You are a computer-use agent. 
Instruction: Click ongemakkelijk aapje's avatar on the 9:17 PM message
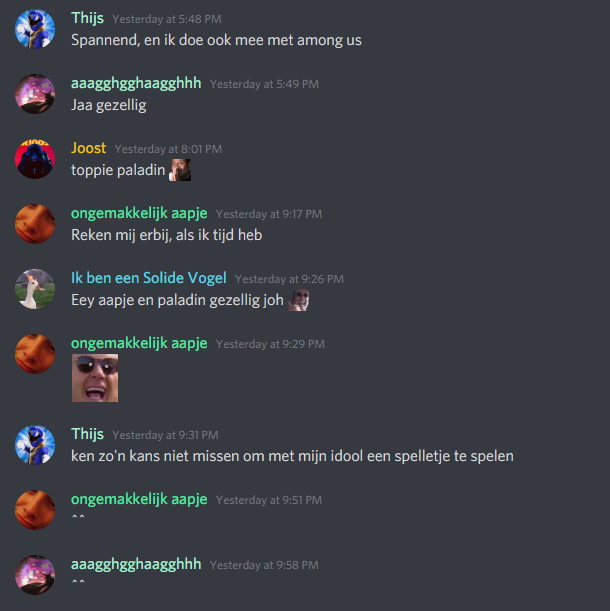click(x=35, y=224)
